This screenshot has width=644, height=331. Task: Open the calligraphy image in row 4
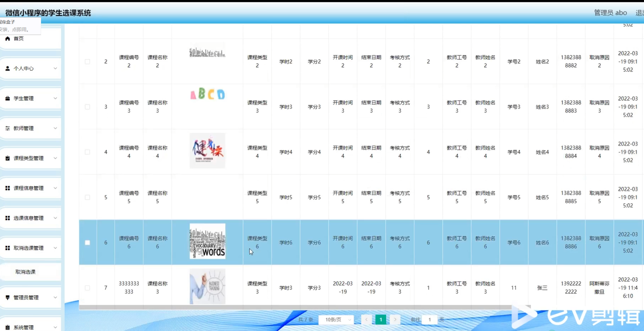click(207, 151)
